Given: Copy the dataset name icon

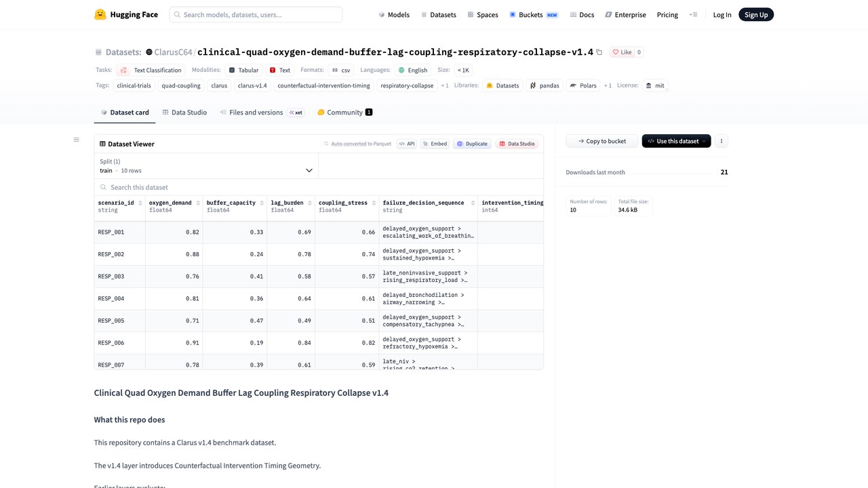Looking at the screenshot, I should tap(599, 52).
